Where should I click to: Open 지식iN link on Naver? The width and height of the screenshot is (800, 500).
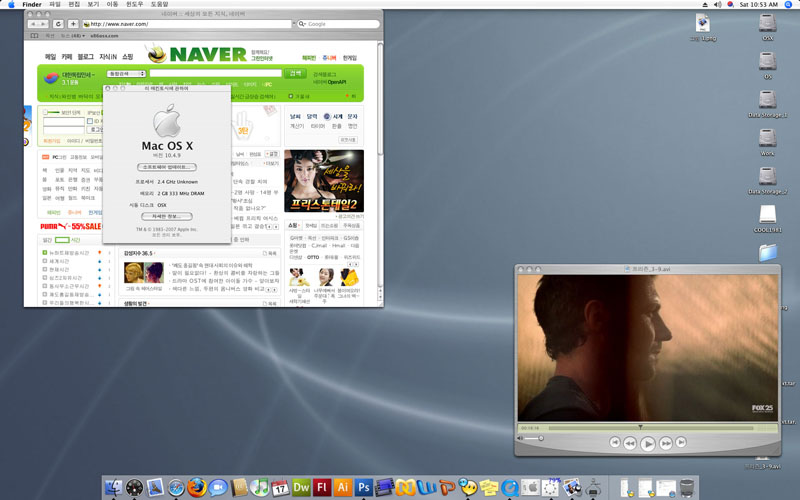click(108, 57)
